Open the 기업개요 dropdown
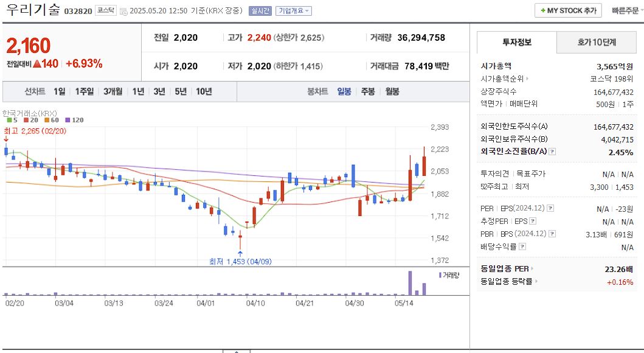This screenshot has height=353, width=644. [294, 11]
